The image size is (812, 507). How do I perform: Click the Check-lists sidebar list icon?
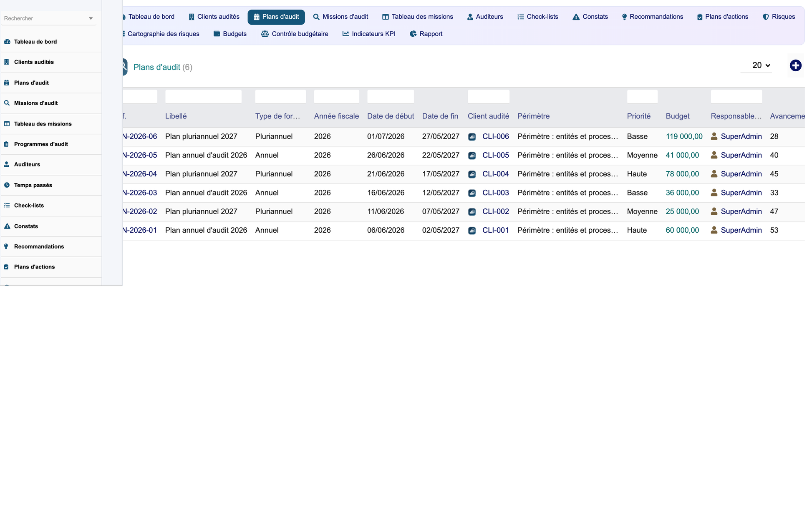(7, 206)
